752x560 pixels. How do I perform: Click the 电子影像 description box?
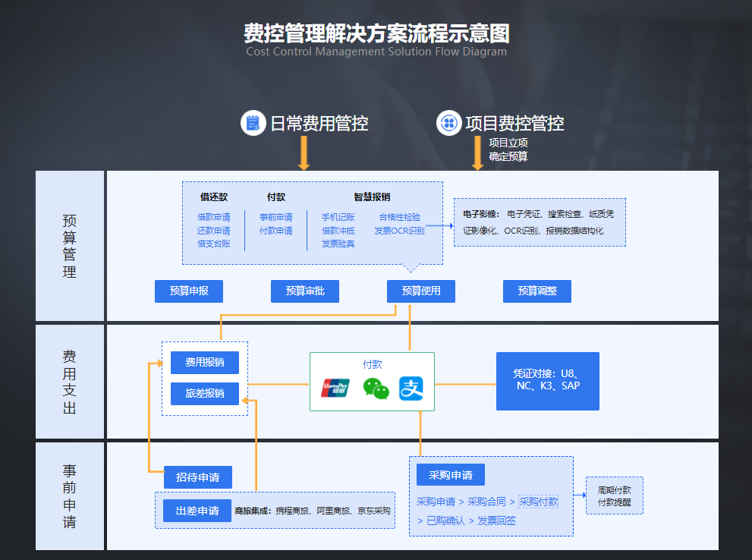point(540,222)
